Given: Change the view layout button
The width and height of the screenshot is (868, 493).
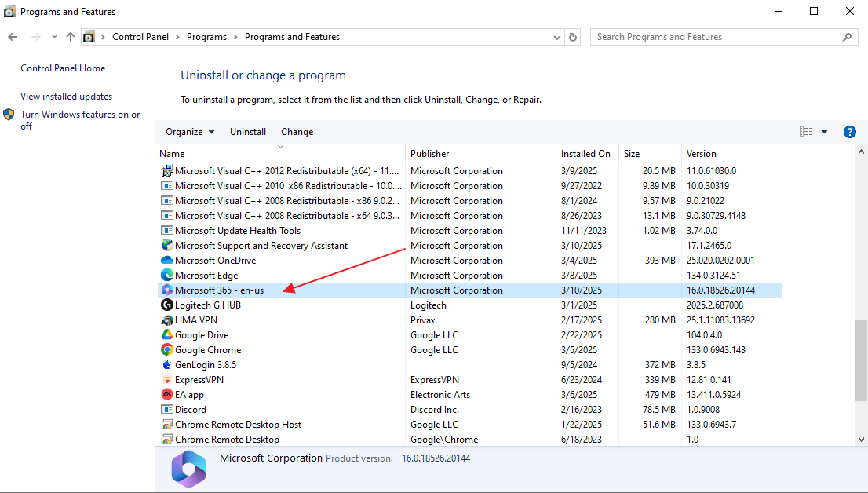Looking at the screenshot, I should coord(806,132).
